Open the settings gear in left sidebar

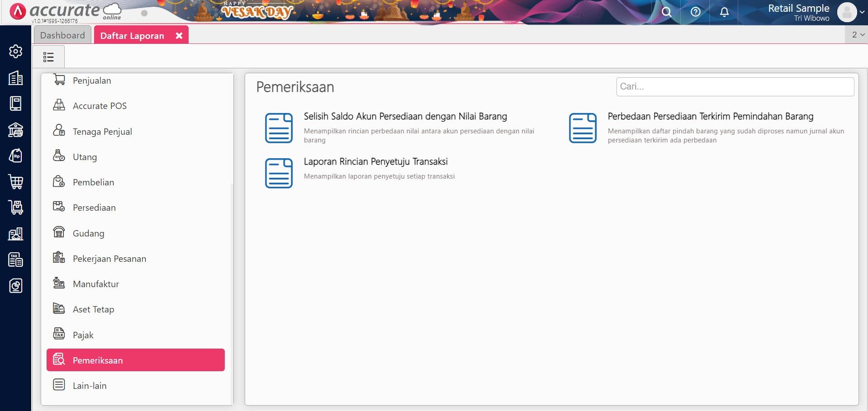[15, 52]
